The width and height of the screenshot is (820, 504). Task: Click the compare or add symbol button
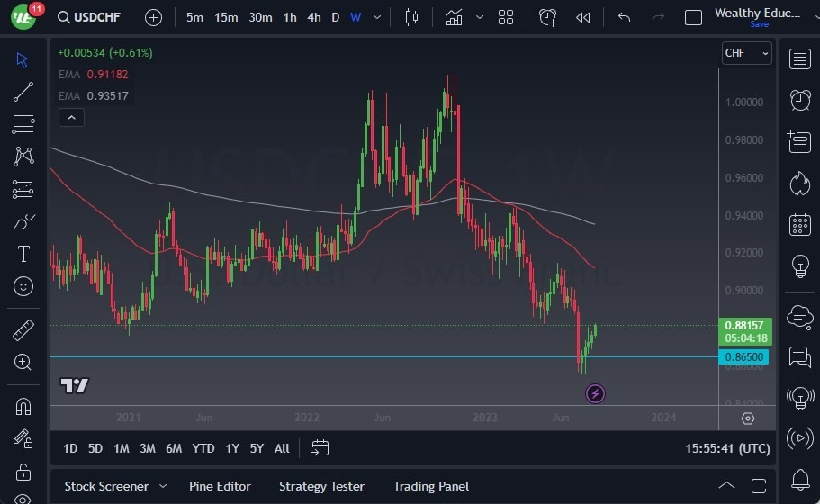point(153,17)
